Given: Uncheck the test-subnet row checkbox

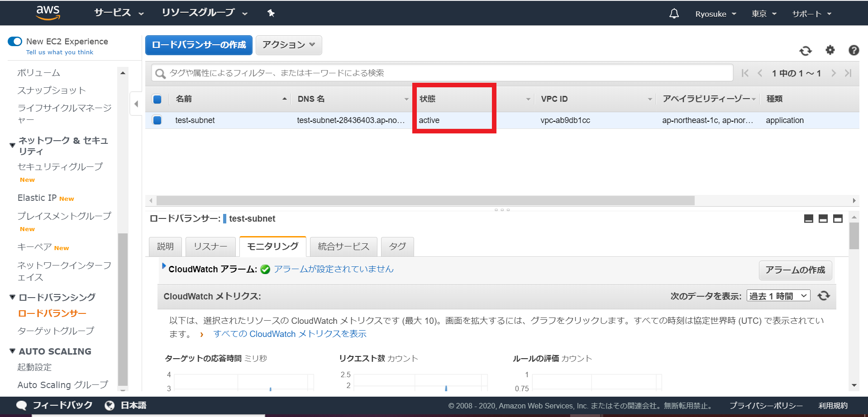Looking at the screenshot, I should (157, 120).
